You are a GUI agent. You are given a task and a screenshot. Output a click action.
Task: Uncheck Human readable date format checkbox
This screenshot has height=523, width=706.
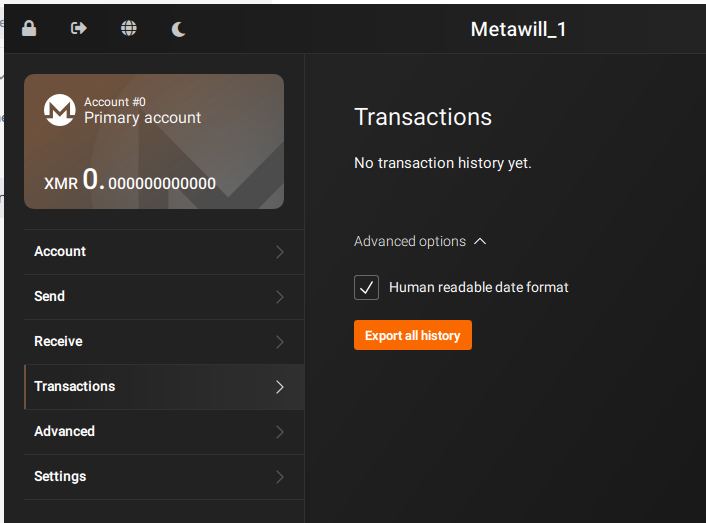367,288
